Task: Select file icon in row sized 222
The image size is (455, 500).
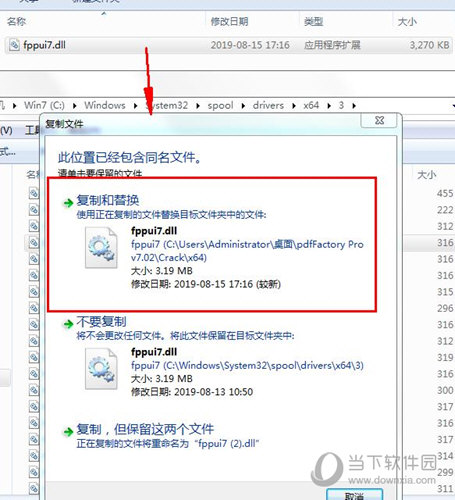Action: coord(34,210)
